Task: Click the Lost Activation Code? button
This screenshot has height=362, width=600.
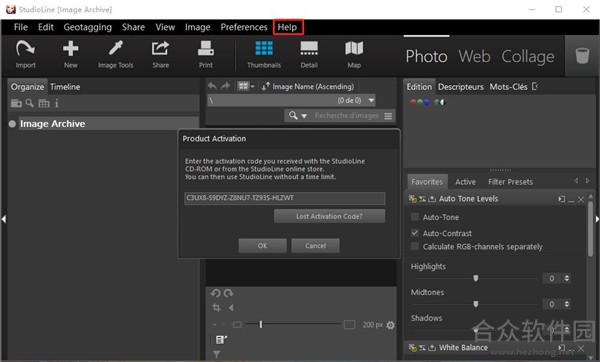Action: 329,216
